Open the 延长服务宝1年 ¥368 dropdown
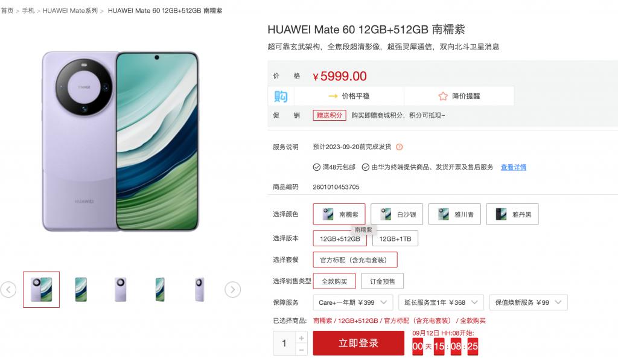The height and width of the screenshot is (364, 618). 441,302
